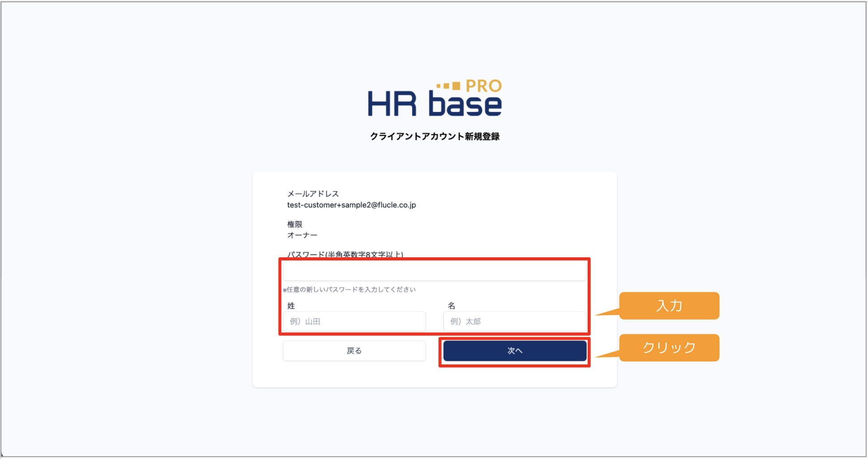The height and width of the screenshot is (459, 868).
Task: Click the 名 field label
Action: pyautogui.click(x=451, y=306)
